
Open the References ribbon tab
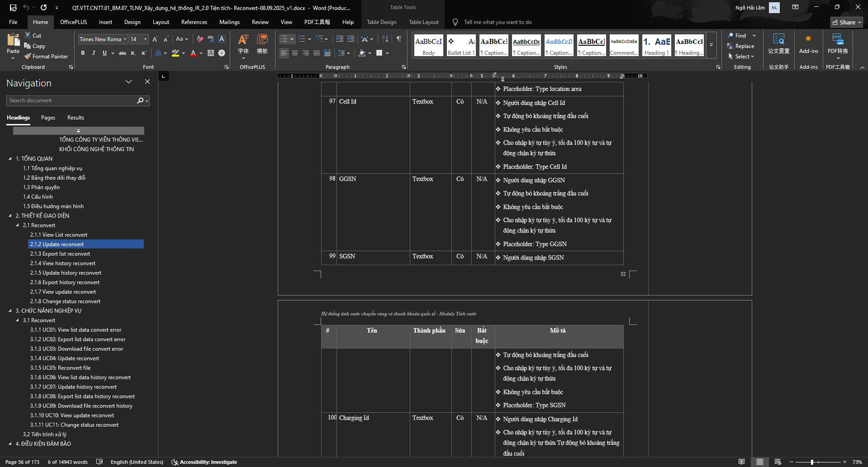point(194,22)
